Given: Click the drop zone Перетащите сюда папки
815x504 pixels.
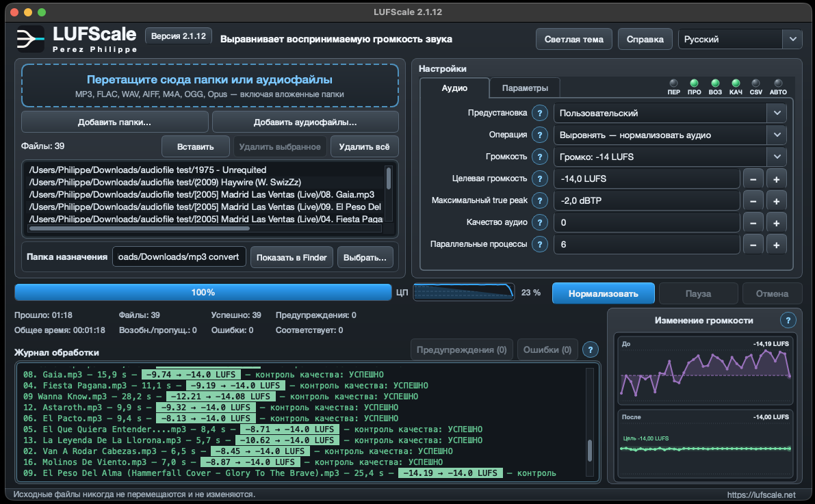Looking at the screenshot, I should click(209, 85).
